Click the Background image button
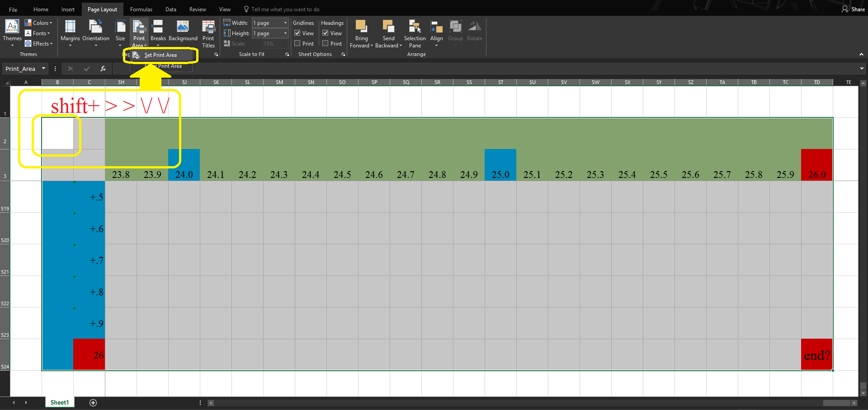Image resolution: width=868 pixels, height=410 pixels. point(183,31)
